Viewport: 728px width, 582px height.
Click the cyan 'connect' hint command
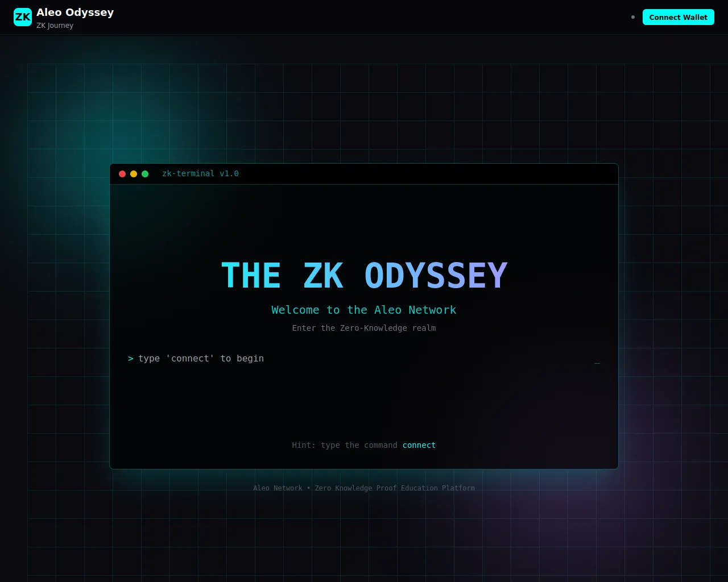point(419,445)
